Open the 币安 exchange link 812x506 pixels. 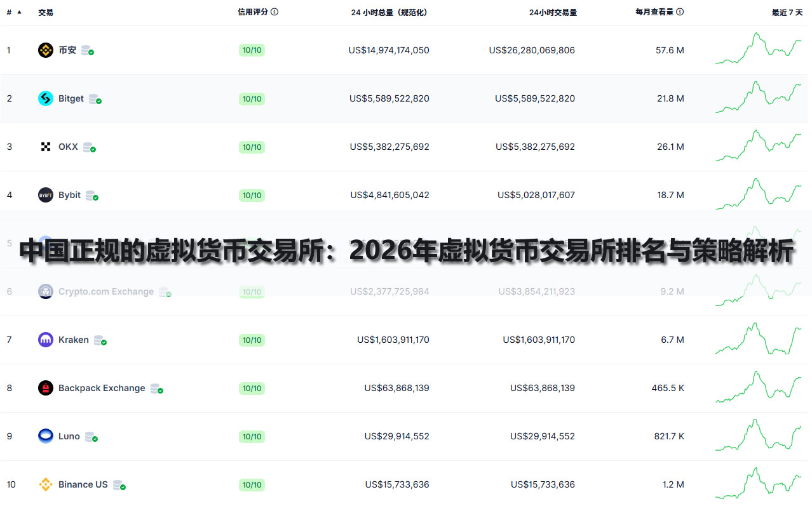tap(67, 50)
